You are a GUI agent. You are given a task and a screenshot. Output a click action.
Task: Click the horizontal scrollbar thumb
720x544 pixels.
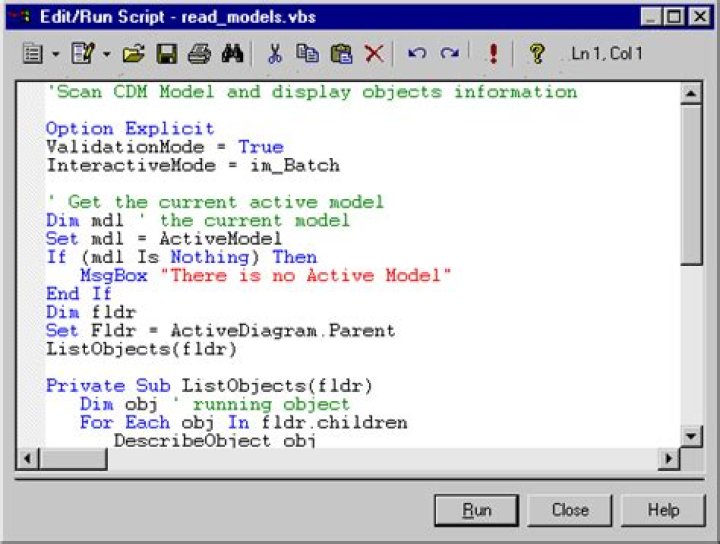(73, 458)
